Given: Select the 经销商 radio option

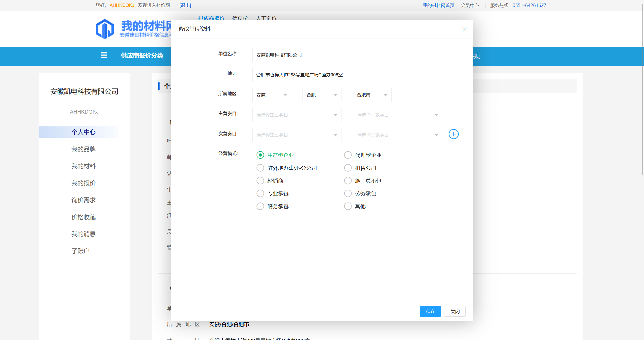Looking at the screenshot, I should coord(260,181).
